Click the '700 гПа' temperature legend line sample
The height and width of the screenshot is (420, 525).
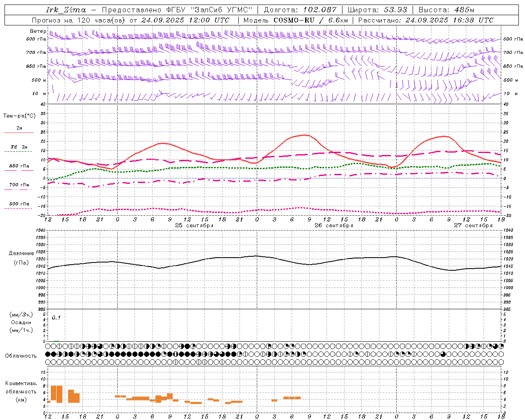click(19, 189)
